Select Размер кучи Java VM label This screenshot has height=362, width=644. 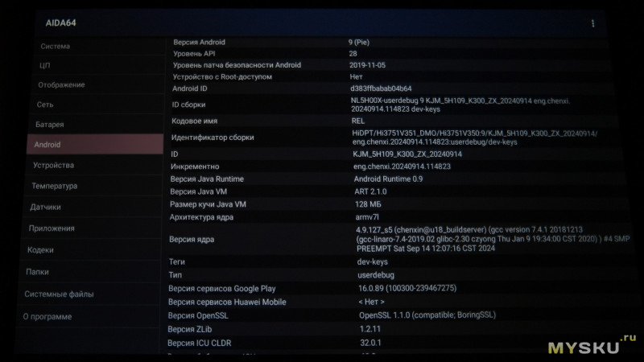tap(208, 204)
